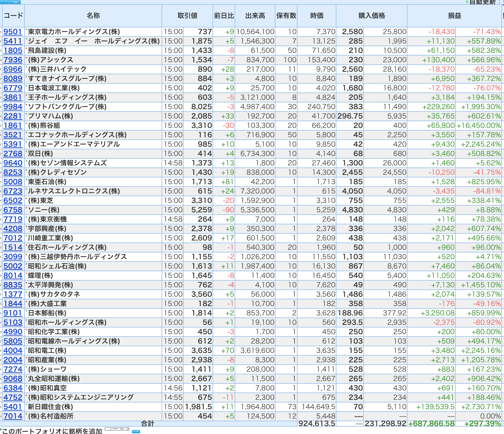Click the 名称 column header

coord(93,16)
